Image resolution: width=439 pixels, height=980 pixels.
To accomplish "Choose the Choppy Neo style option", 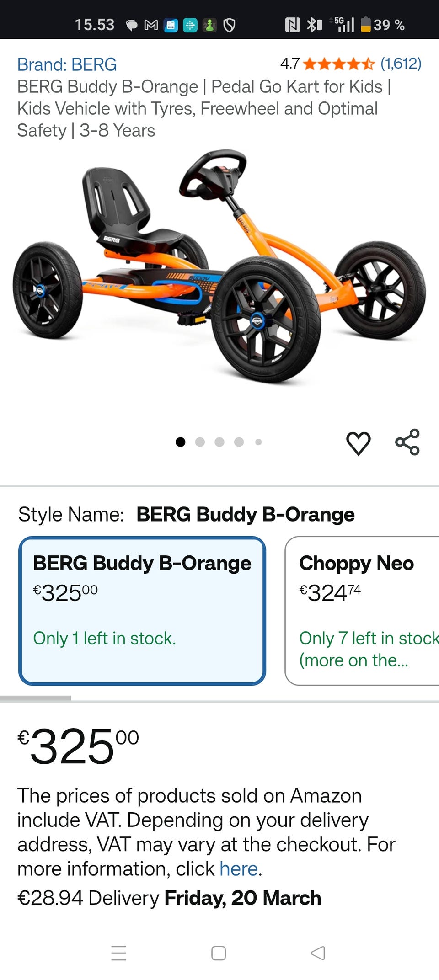I will tap(361, 610).
